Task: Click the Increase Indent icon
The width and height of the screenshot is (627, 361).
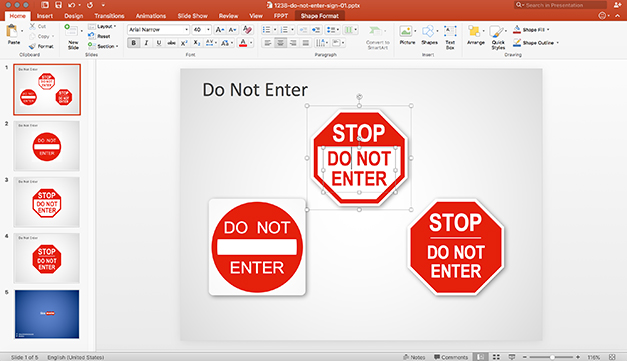Action: 316,30
